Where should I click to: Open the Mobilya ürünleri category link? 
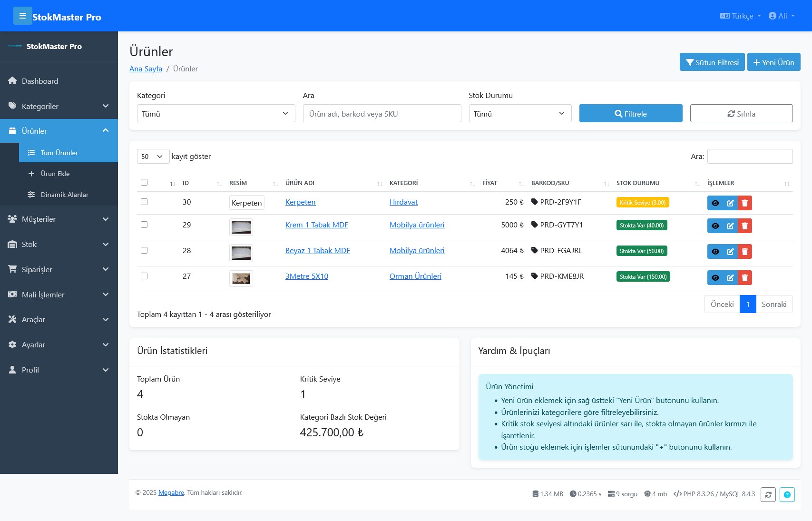pos(417,225)
